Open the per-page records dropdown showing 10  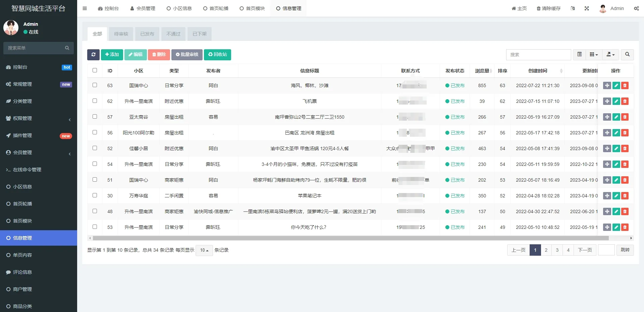coord(204,250)
